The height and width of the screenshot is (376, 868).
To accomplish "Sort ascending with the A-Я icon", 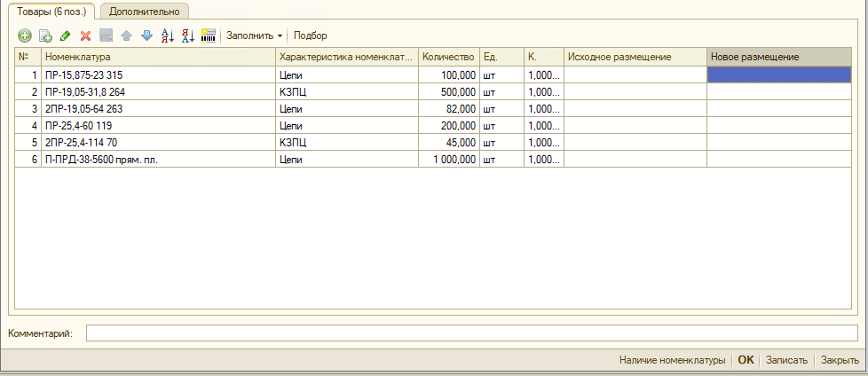I will pos(167,36).
